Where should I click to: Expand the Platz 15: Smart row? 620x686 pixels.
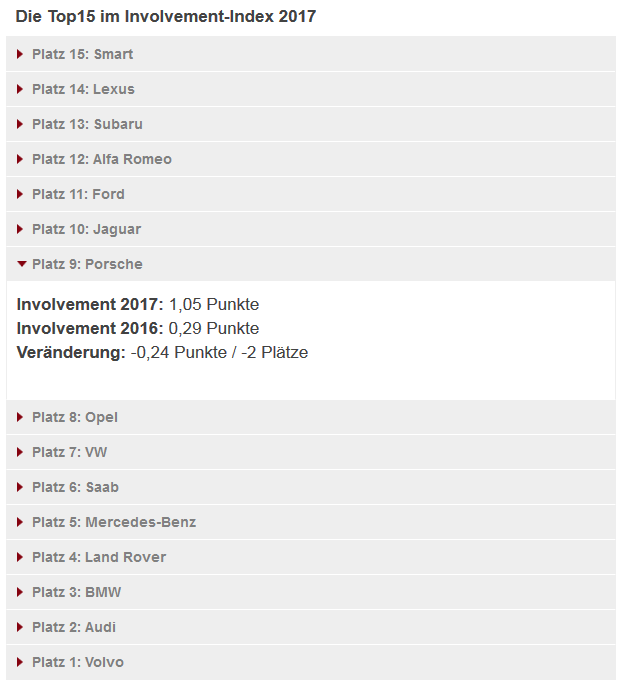click(82, 54)
